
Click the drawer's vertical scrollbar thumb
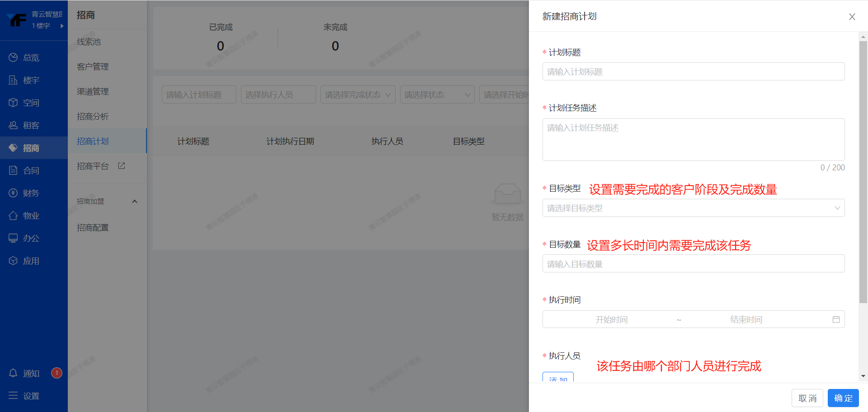pyautogui.click(x=863, y=172)
